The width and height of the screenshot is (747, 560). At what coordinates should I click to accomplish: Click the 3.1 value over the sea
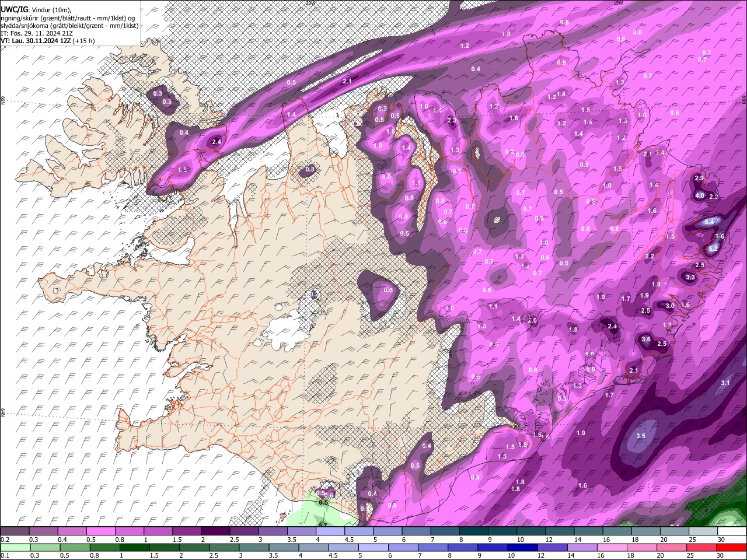pos(725,383)
